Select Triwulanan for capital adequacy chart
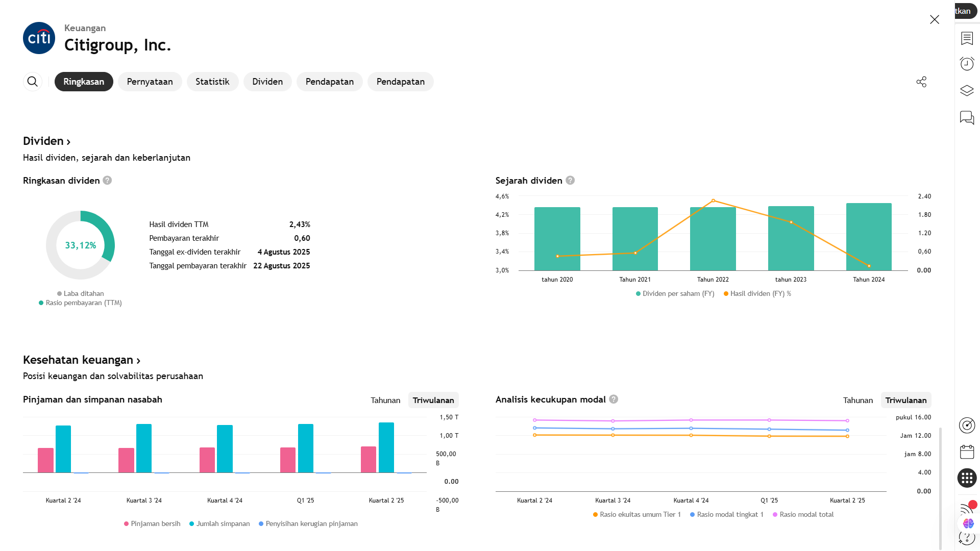980x551 pixels. pos(905,400)
